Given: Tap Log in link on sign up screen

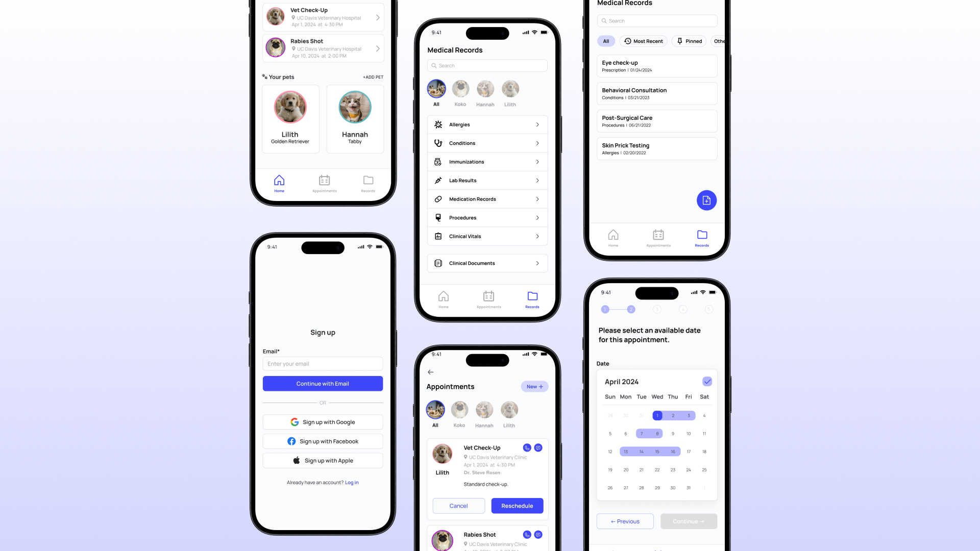Looking at the screenshot, I should click(351, 482).
